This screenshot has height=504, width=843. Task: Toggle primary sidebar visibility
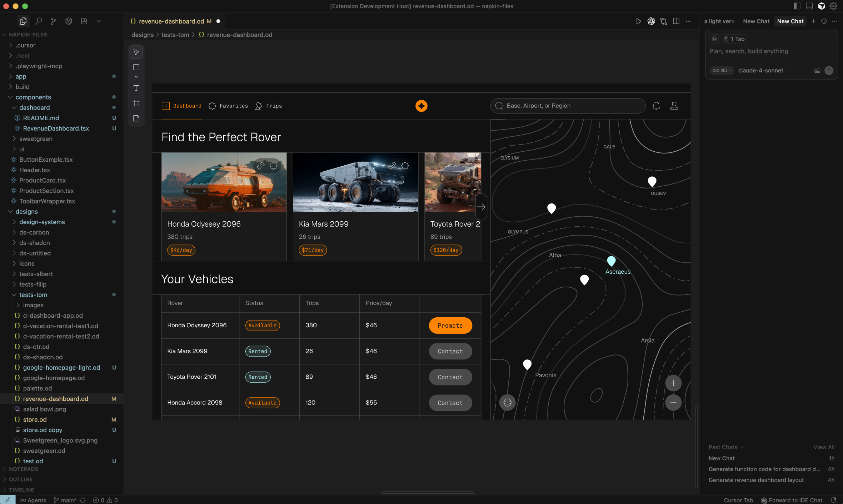797,6
